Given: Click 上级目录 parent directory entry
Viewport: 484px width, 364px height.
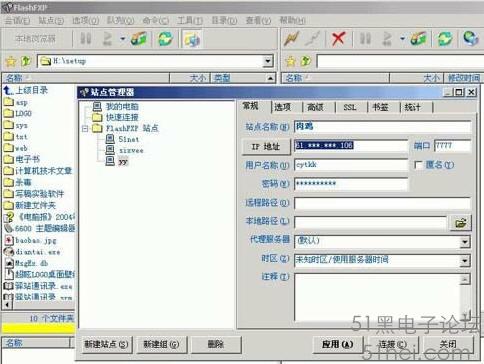Looking at the screenshot, I should coord(31,90).
